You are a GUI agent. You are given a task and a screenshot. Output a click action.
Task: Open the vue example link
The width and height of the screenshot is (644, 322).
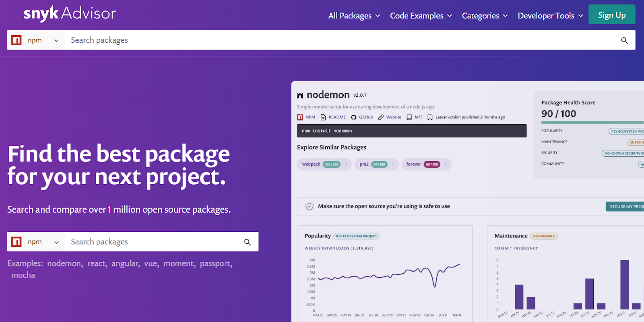151,264
